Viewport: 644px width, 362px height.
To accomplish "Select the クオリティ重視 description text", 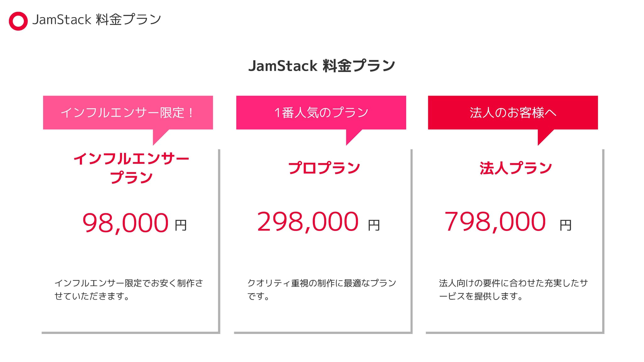I will pos(322,290).
